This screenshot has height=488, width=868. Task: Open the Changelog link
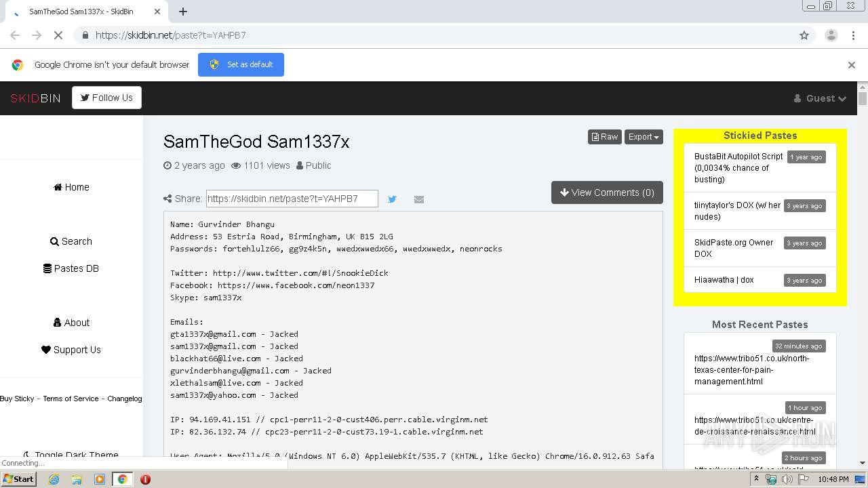125,399
